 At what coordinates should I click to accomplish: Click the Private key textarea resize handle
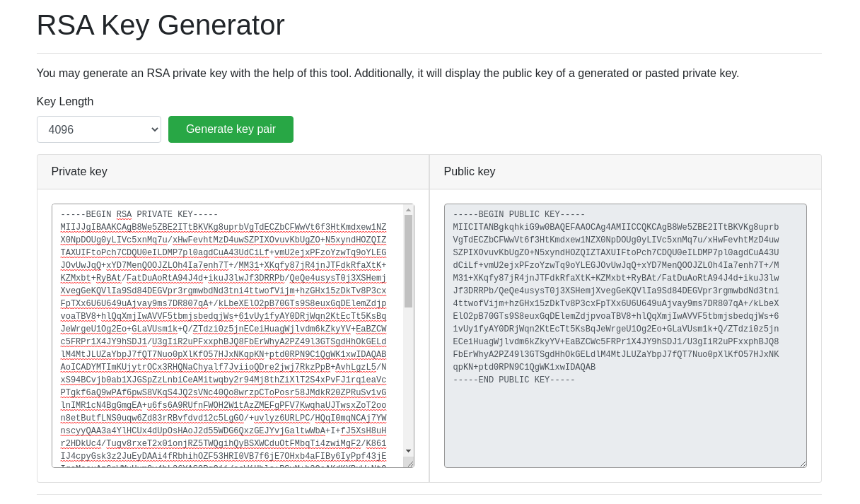(409, 462)
